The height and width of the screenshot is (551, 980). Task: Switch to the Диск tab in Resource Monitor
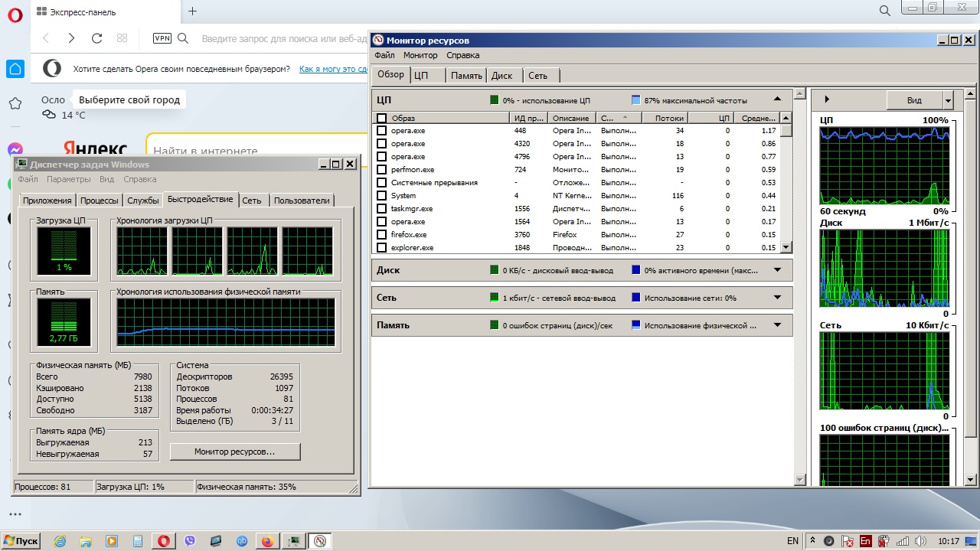pos(502,76)
